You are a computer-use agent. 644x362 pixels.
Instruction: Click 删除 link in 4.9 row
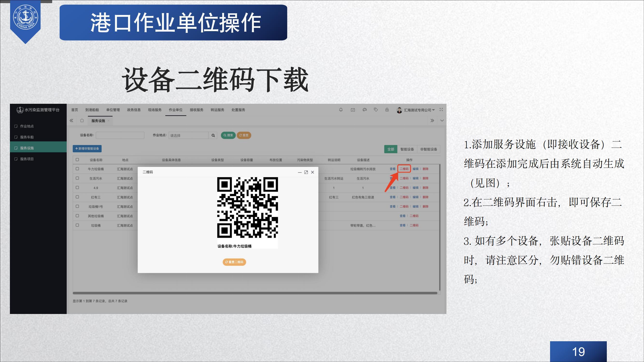click(425, 188)
